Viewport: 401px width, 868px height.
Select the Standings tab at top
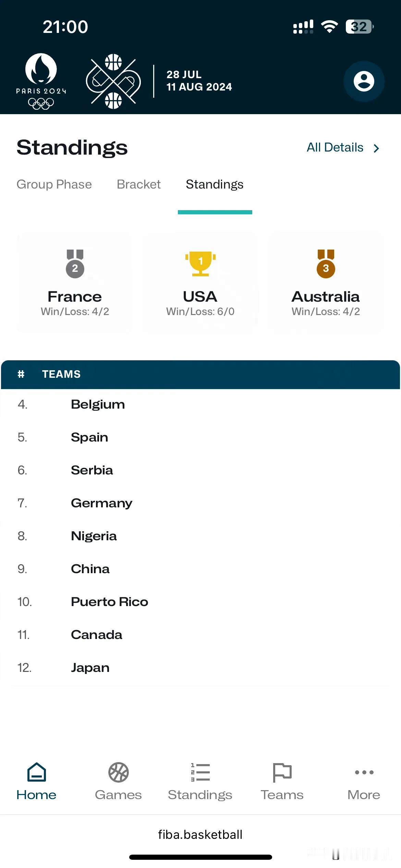click(215, 184)
